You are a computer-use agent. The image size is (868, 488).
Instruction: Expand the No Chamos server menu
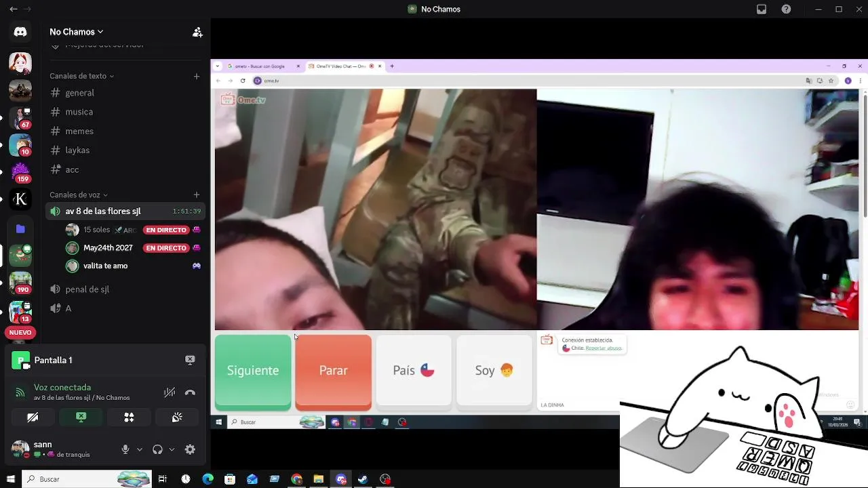pyautogui.click(x=76, y=32)
